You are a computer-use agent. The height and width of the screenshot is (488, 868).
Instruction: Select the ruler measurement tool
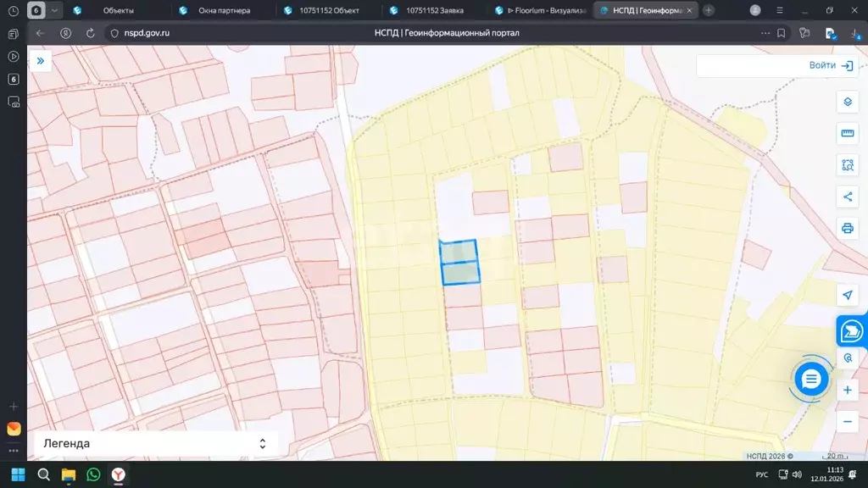point(847,134)
